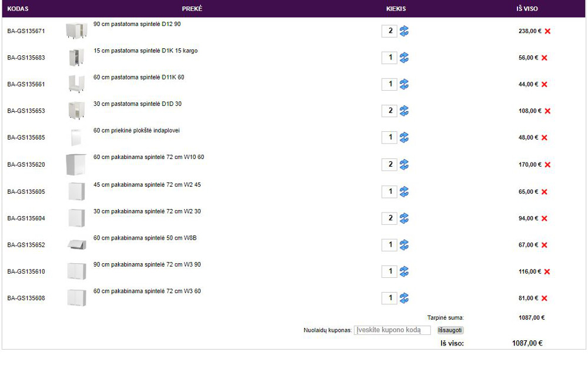
Task: Open product '15 cm pastatoma spintelė D1K 15 kargo'
Action: tap(145, 51)
